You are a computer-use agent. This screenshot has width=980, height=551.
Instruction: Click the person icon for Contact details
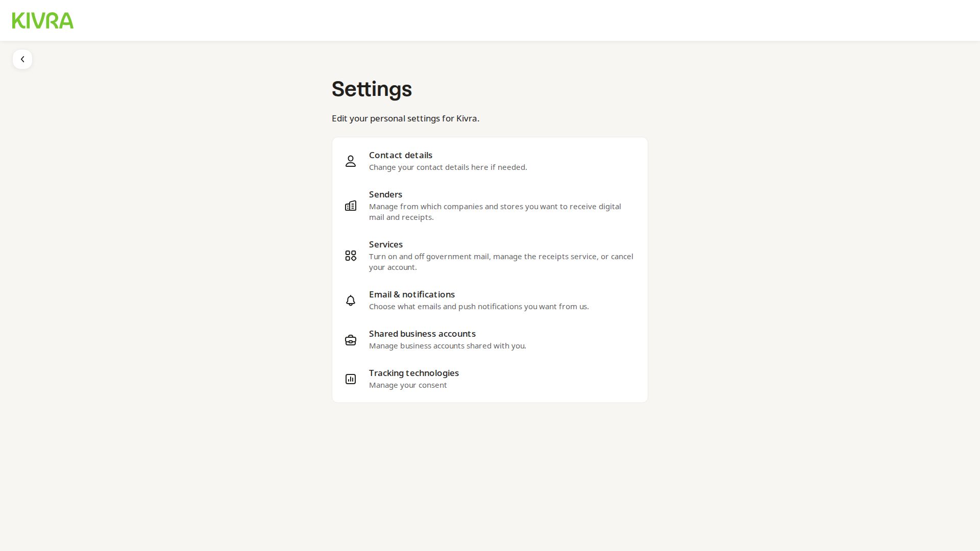[351, 161]
